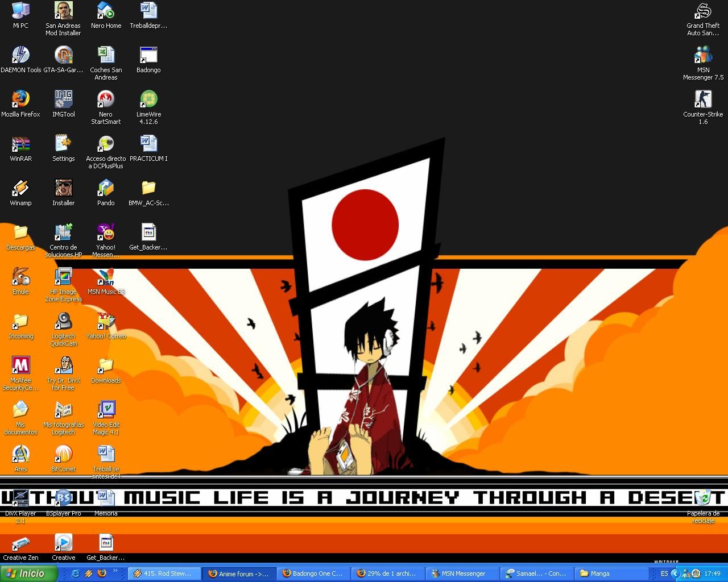Launch Winamp from the desktop
Image resolution: width=728 pixels, height=582 pixels.
tap(20, 192)
